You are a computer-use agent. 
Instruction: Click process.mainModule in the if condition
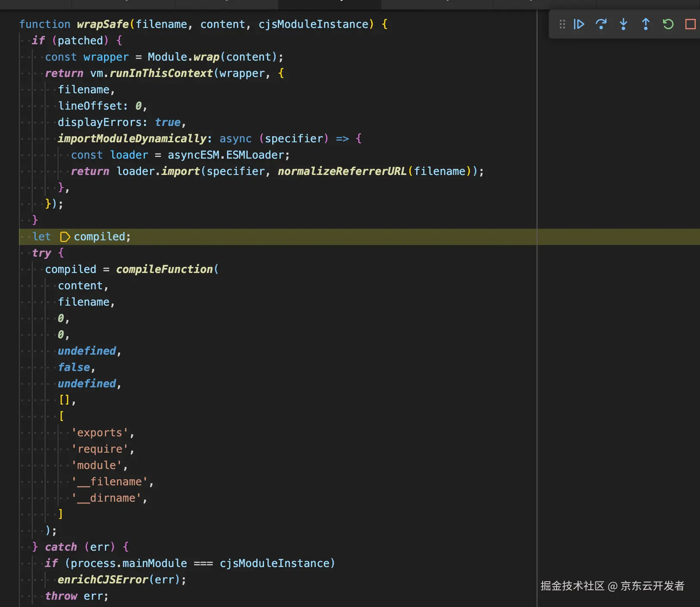[129, 564]
